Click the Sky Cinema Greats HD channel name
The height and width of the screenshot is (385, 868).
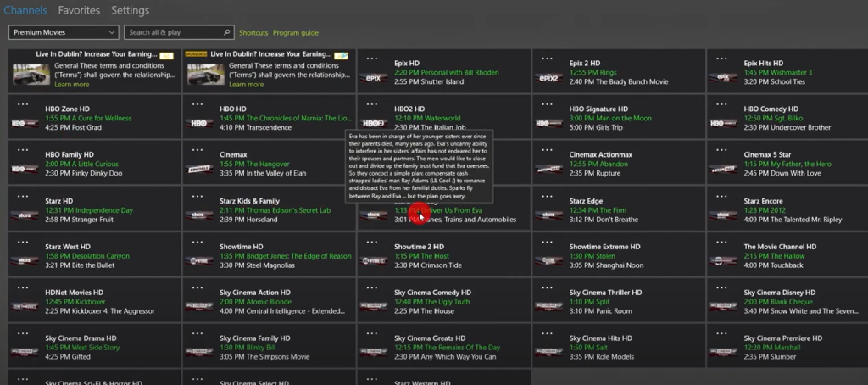pyautogui.click(x=430, y=338)
